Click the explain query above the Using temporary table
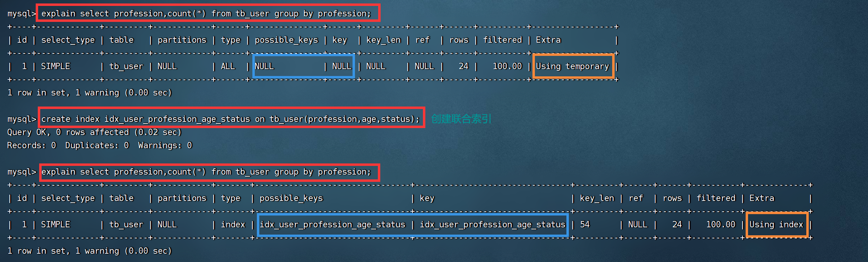Screen dimensions: 868x262 (206, 14)
